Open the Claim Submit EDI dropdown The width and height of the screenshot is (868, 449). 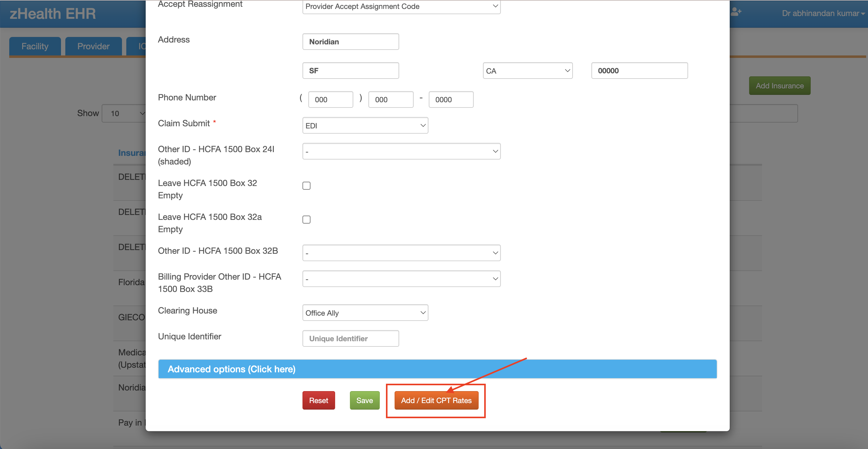pyautogui.click(x=365, y=126)
